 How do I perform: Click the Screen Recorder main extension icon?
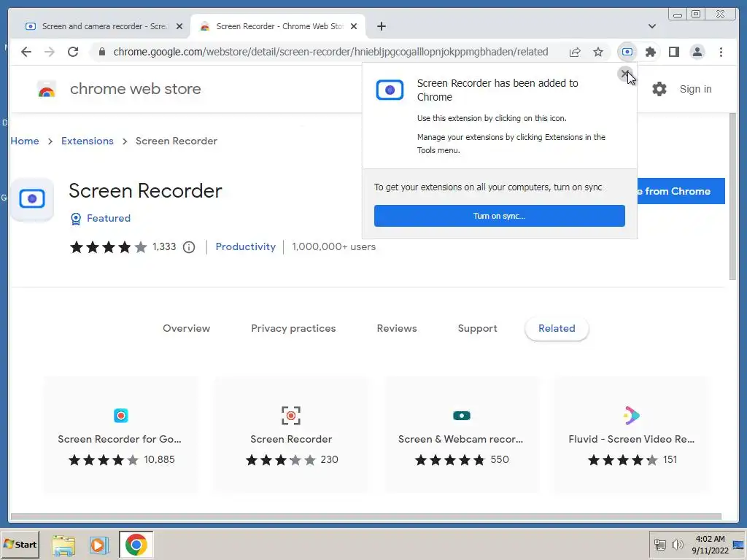point(32,199)
